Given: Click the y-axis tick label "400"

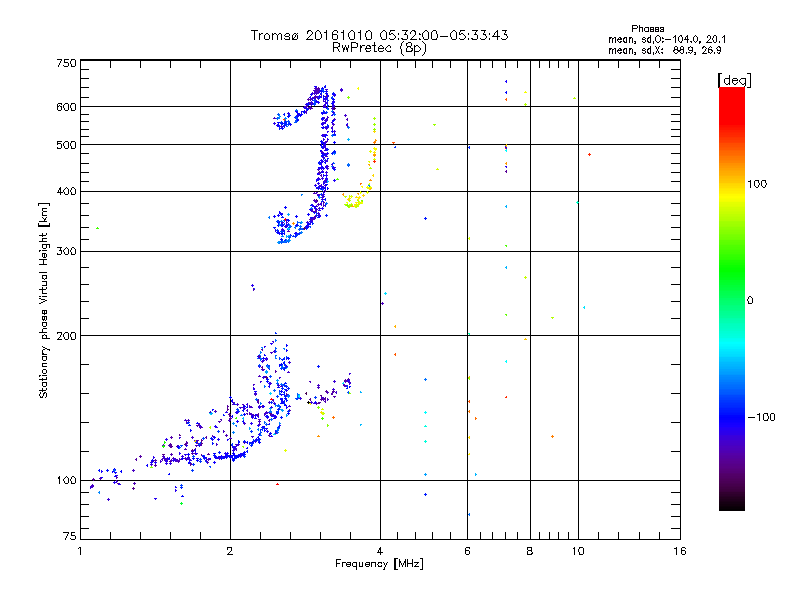Looking at the screenshot, I should pyautogui.click(x=66, y=191).
